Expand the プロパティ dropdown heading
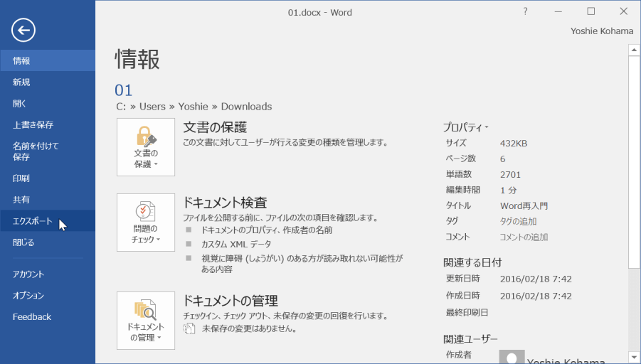 click(465, 127)
